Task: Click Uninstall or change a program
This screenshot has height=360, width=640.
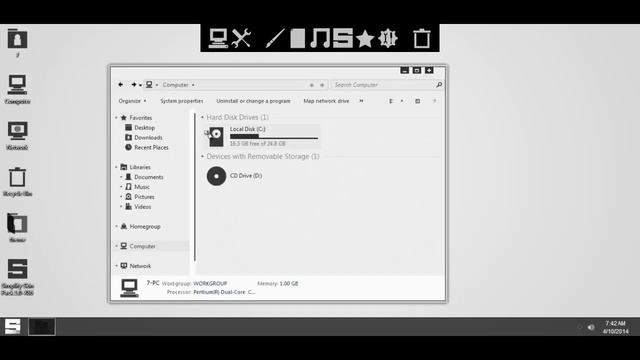Action: pyautogui.click(x=253, y=101)
